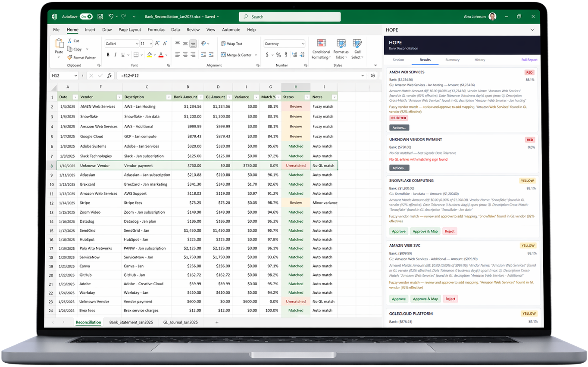The image size is (588, 367).
Task: Open the Currency number format dropdown
Action: [x=303, y=44]
